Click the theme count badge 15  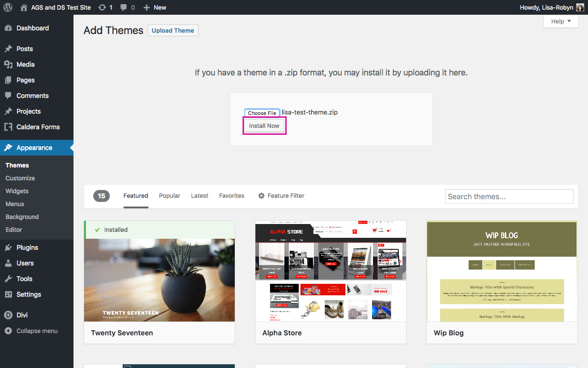(102, 196)
